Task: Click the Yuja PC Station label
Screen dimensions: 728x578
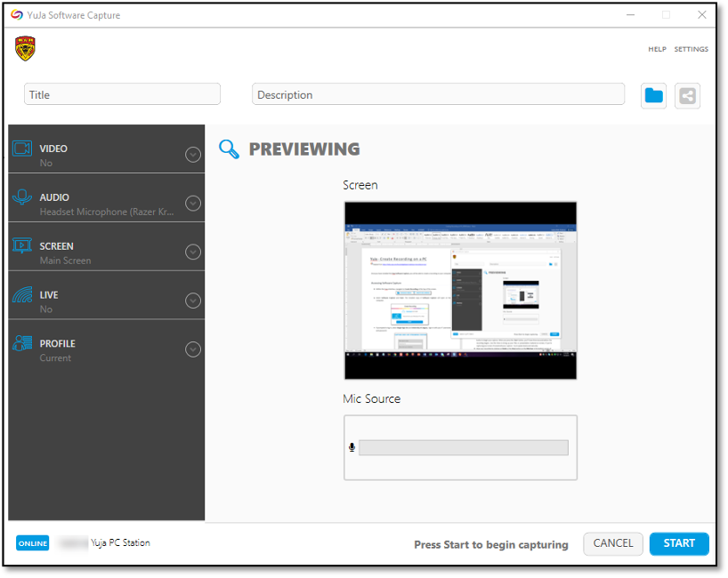Action: (120, 542)
